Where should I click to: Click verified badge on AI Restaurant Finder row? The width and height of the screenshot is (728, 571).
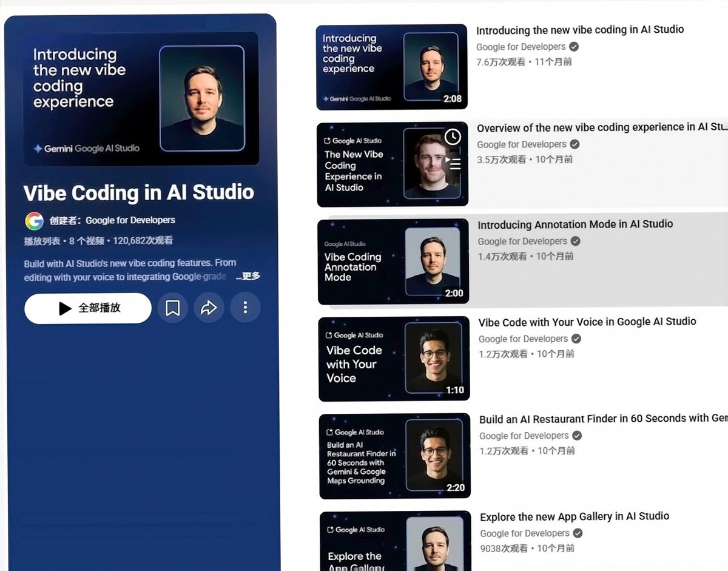pos(577,436)
